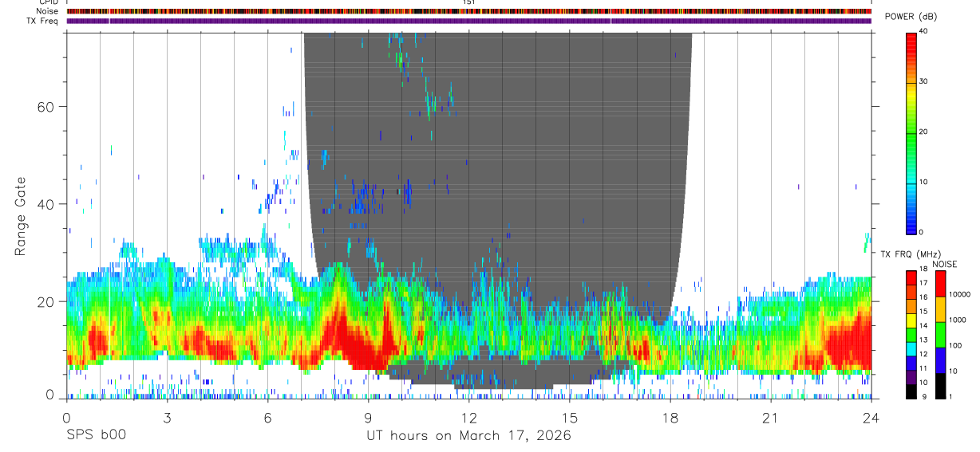Select the 13 tick on TX FRQ legend

(923, 340)
